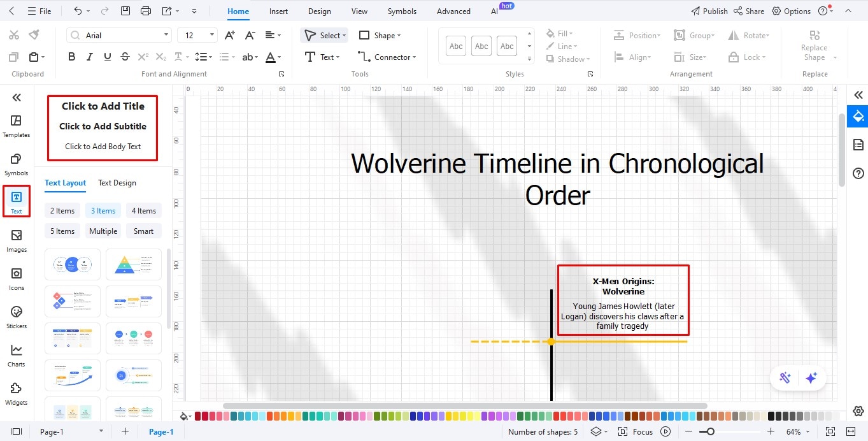This screenshot has height=441, width=868.
Task: Undo the last action
Action: pyautogui.click(x=78, y=11)
